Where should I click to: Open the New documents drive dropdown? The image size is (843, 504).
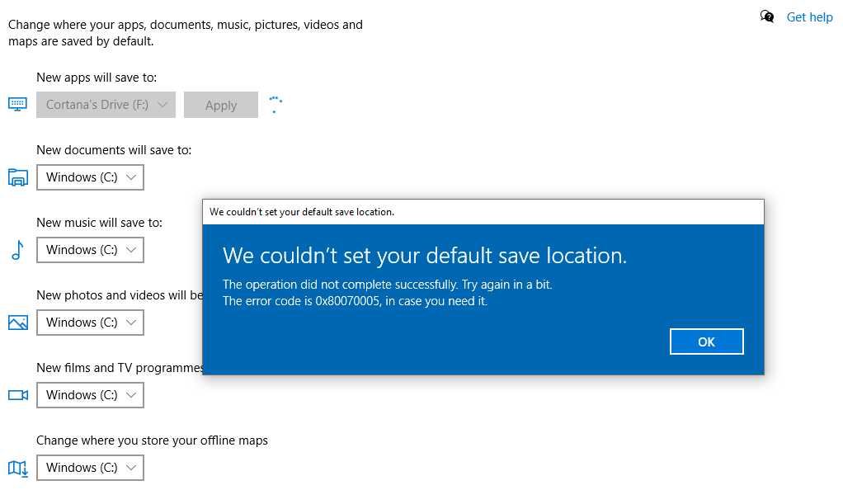click(x=91, y=177)
